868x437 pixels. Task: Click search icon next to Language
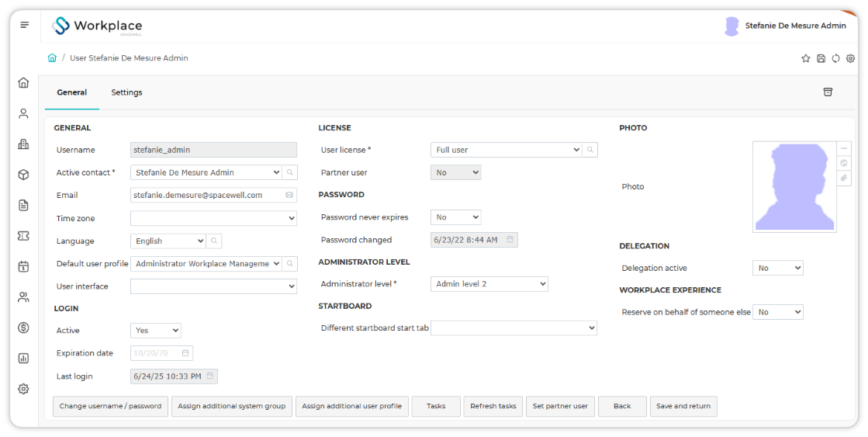[x=214, y=241]
